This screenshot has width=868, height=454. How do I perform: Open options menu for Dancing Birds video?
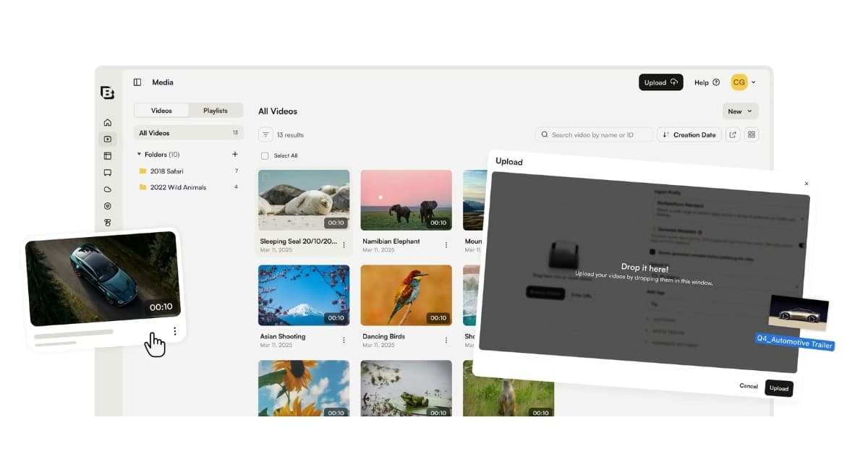[x=446, y=340]
